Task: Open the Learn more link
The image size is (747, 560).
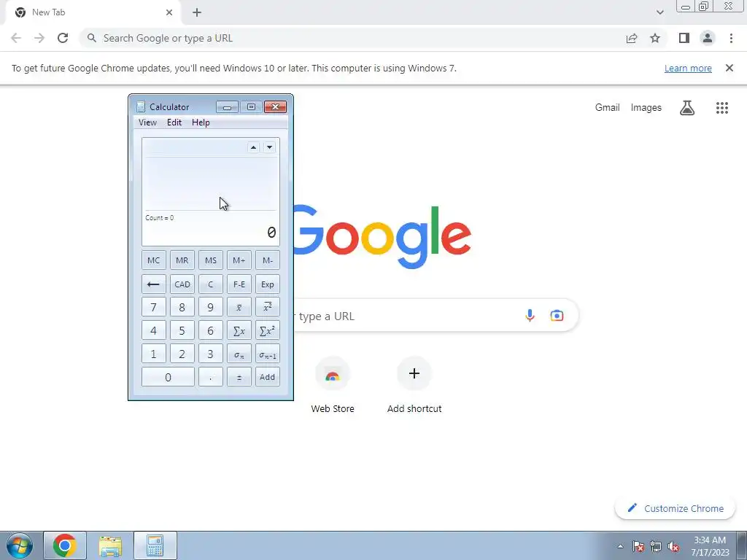Action: click(x=688, y=68)
